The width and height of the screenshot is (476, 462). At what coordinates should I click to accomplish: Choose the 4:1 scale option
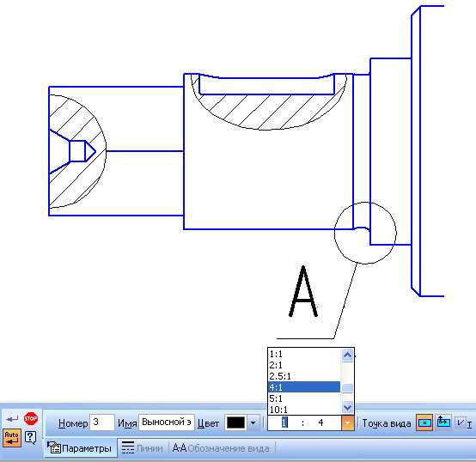[x=304, y=387]
